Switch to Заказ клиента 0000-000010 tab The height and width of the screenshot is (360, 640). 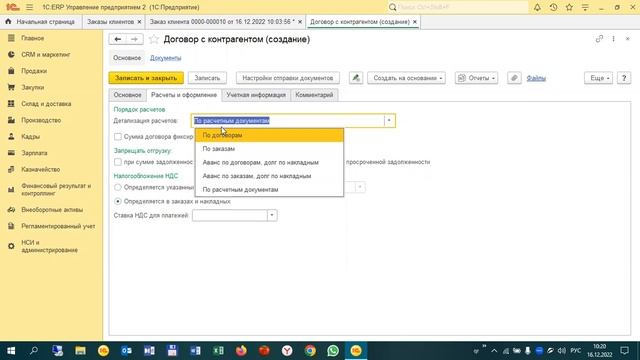(x=222, y=22)
